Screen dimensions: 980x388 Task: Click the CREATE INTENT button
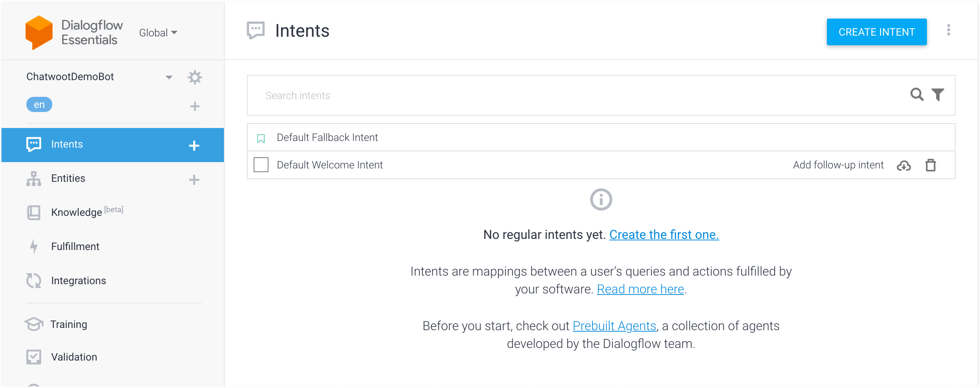point(877,32)
